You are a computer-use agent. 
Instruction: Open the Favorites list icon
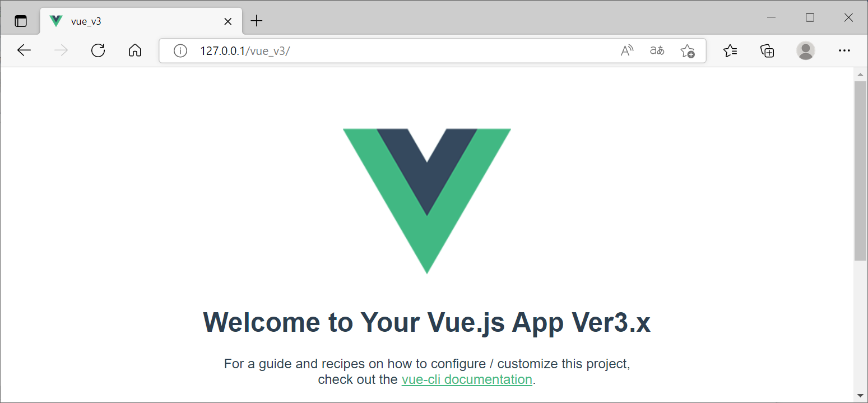730,50
